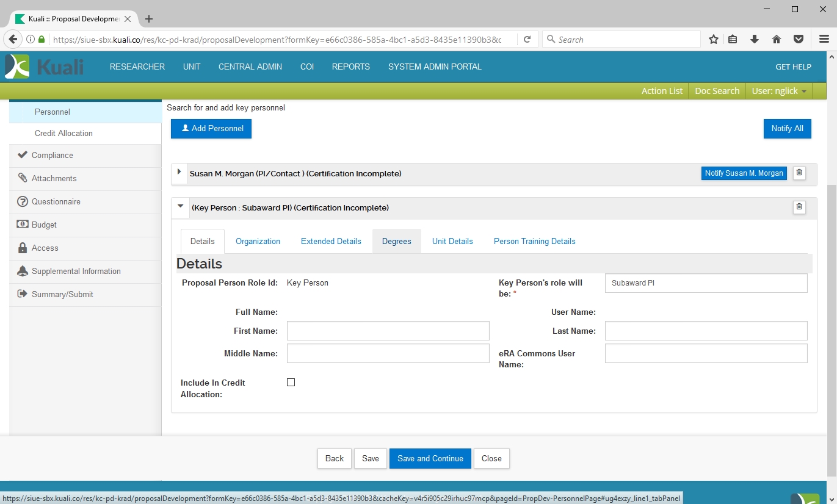This screenshot has height=504, width=837.
Task: Open the Degrees tab
Action: pyautogui.click(x=396, y=241)
